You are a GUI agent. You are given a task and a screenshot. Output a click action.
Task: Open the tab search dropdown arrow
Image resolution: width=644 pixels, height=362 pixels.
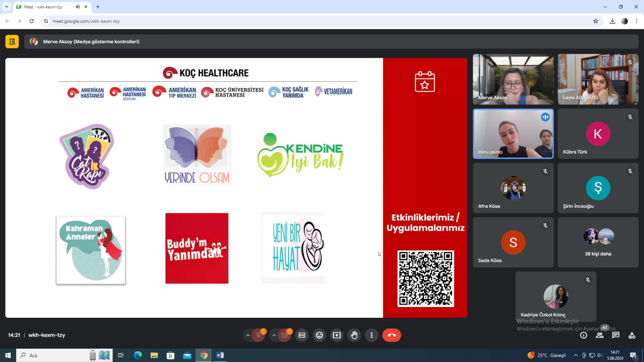tap(6, 7)
